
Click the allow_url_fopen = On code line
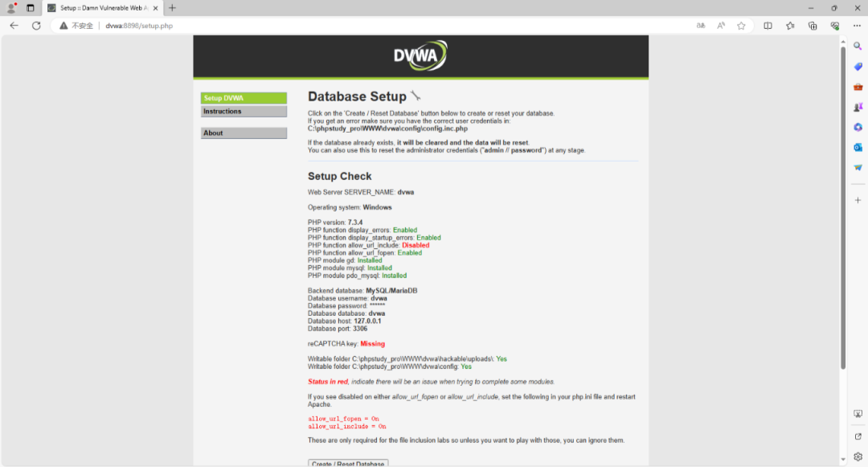[x=344, y=419]
